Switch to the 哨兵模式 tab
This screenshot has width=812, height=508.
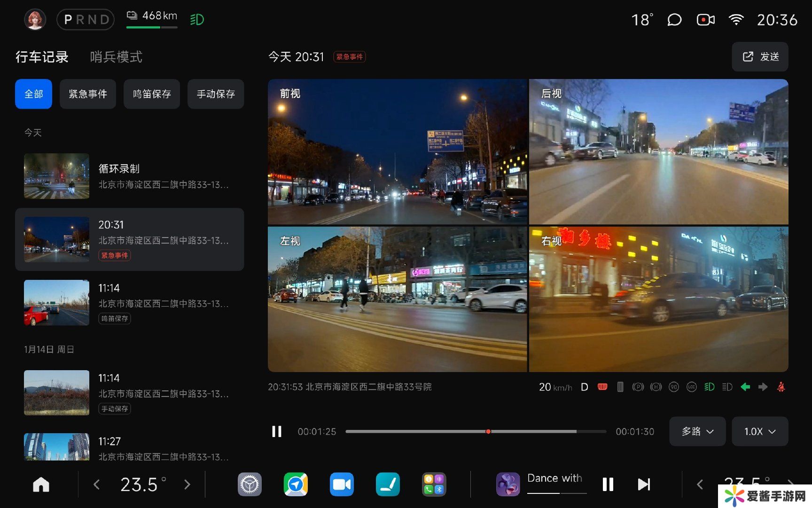coord(116,57)
